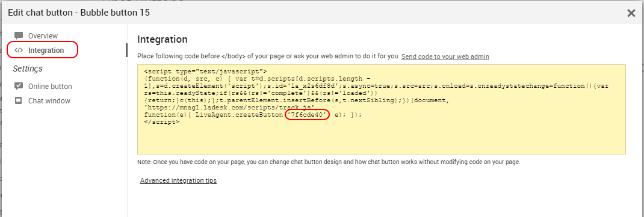
Task: Open Chat window settings label
Action: point(49,101)
